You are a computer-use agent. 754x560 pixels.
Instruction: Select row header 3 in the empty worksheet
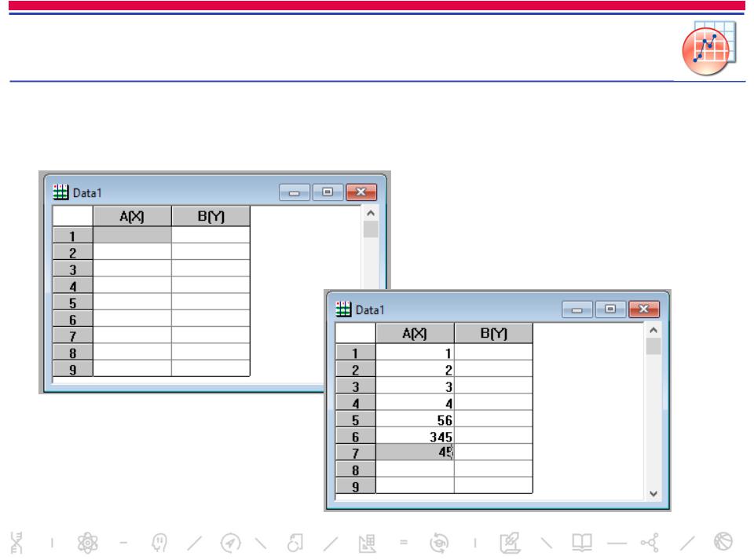(x=72, y=269)
